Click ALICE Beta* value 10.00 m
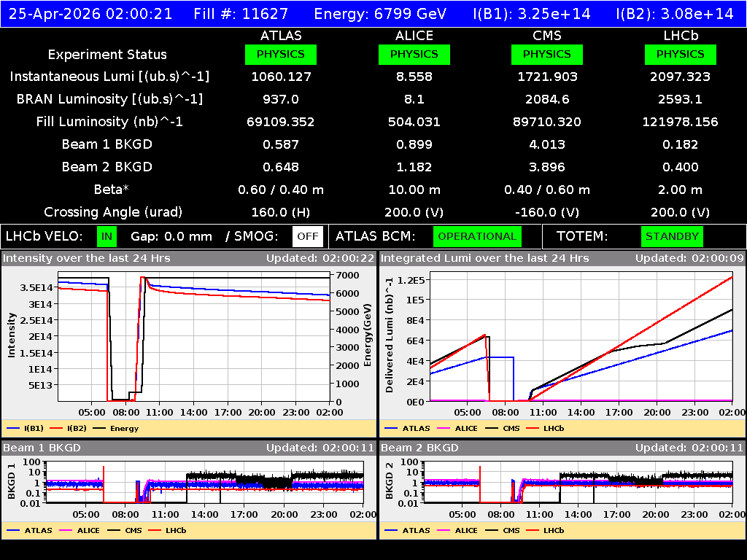 pyautogui.click(x=414, y=190)
